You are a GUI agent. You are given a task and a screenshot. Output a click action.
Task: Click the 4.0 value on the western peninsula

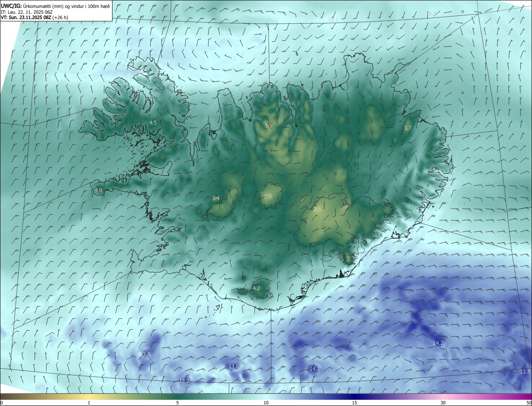(x=99, y=190)
